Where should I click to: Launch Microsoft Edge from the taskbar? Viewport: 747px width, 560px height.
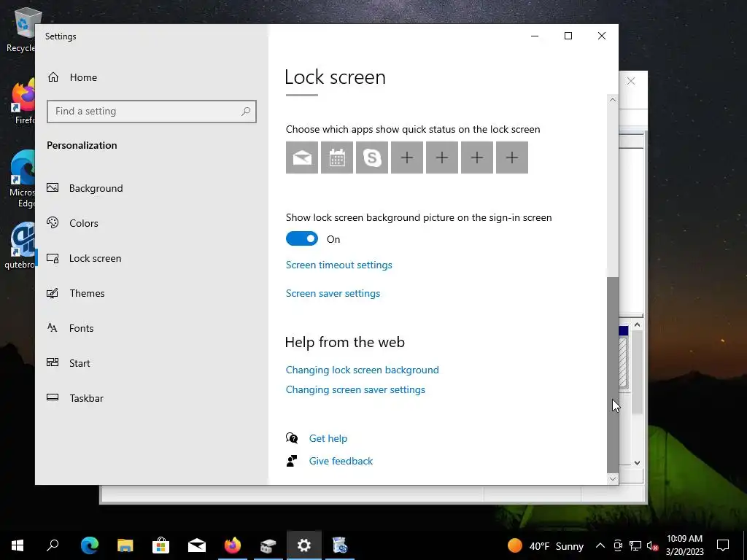pyautogui.click(x=89, y=545)
